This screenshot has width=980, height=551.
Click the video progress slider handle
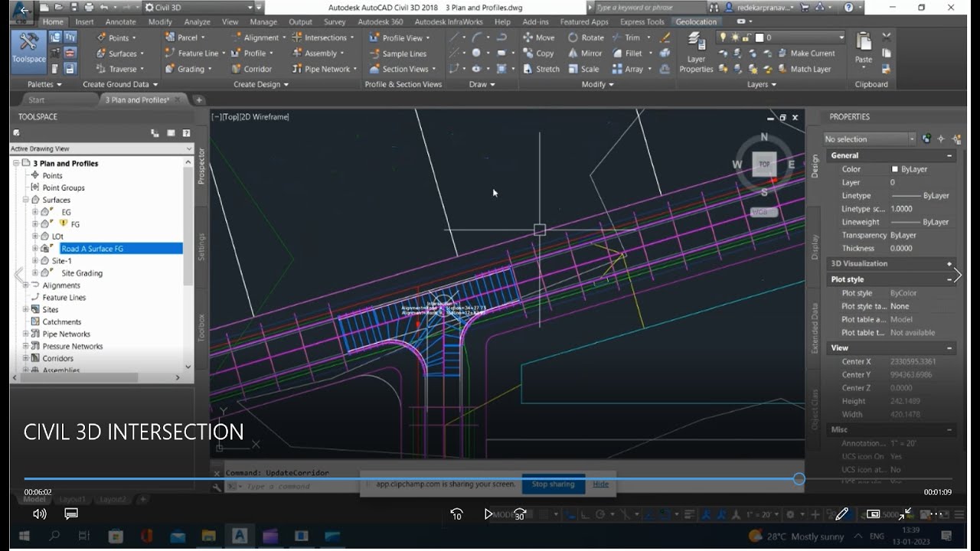(799, 479)
